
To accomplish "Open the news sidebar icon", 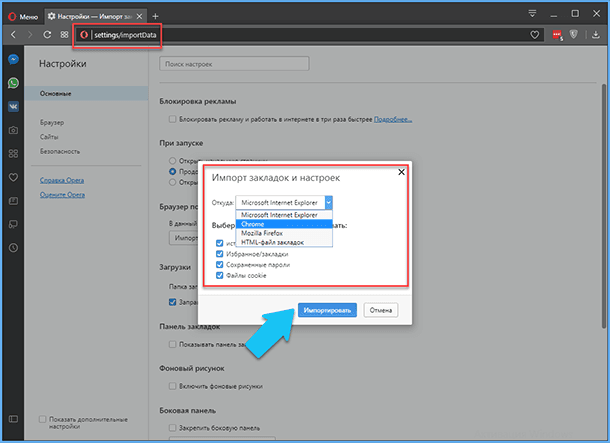I will (x=13, y=201).
